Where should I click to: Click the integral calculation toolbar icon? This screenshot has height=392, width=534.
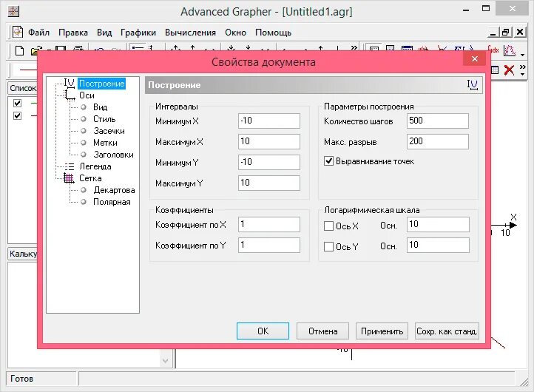point(493,50)
